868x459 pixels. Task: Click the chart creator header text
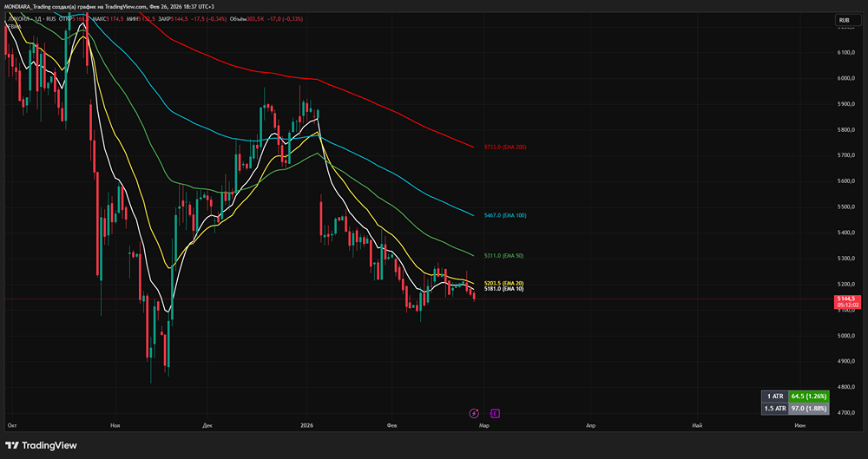coord(109,6)
